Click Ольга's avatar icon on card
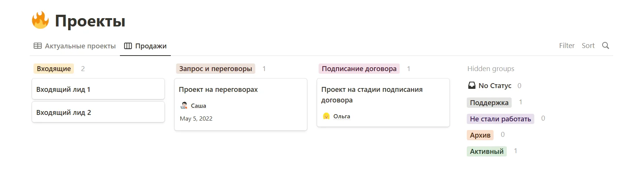The width and height of the screenshot is (644, 172). tap(327, 116)
